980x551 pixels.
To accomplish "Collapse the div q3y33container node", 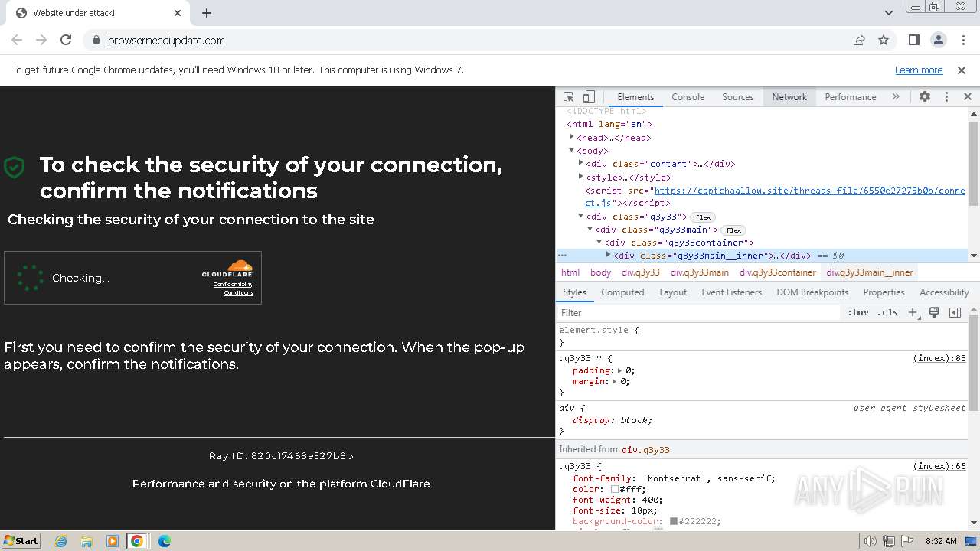I will pyautogui.click(x=599, y=242).
